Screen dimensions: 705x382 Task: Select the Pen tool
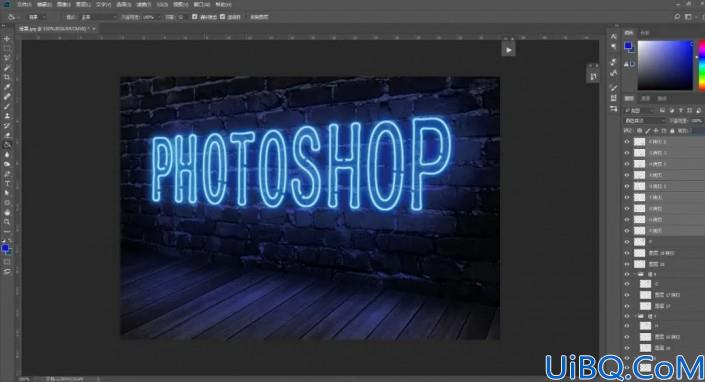[7, 174]
